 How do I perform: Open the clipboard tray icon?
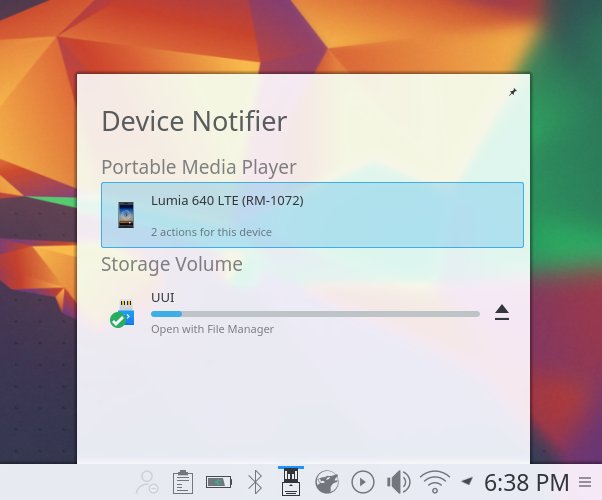[182, 483]
